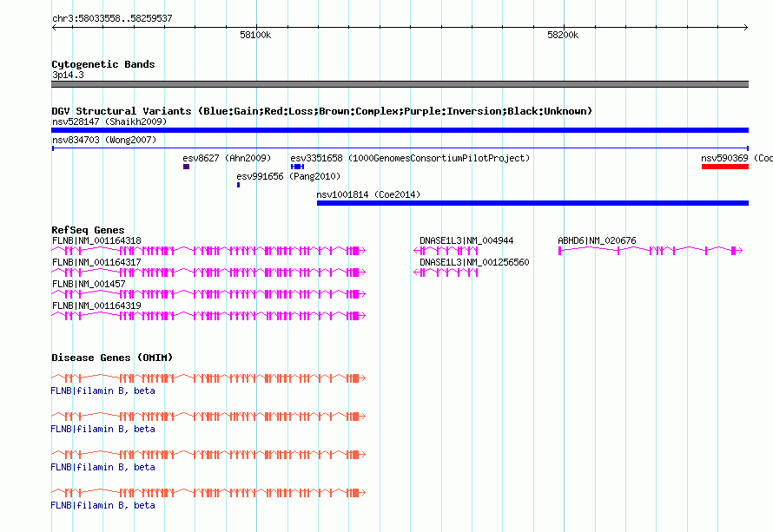This screenshot has height=532, width=773.
Task: Select the nsv590369 variant label
Action: tap(737, 158)
